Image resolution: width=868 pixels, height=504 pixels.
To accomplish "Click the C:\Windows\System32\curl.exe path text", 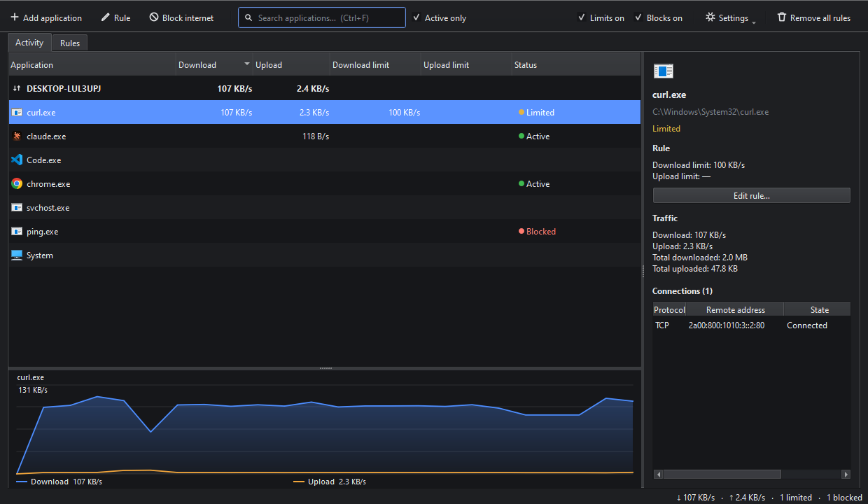I will pyautogui.click(x=710, y=112).
